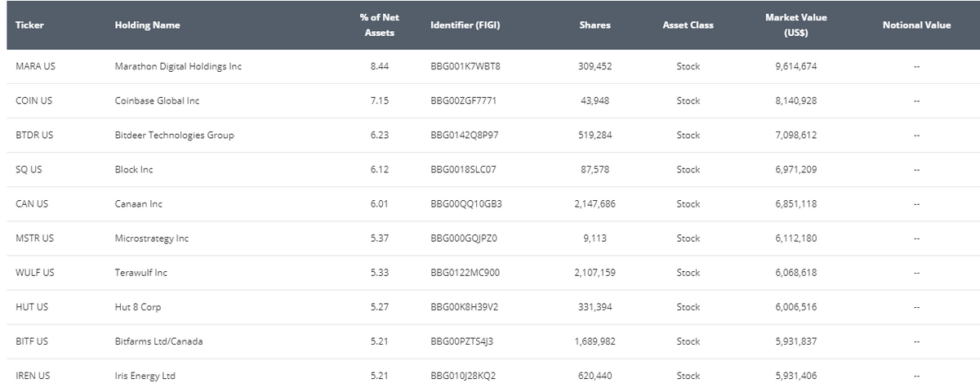The width and height of the screenshot is (980, 392).
Task: Select the 1,689,982 shares value
Action: (595, 341)
